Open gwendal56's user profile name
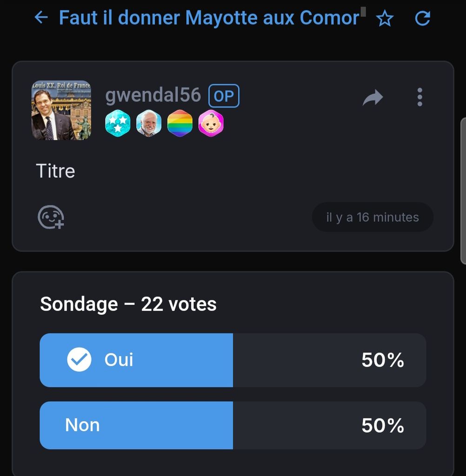This screenshot has height=476, width=466. pyautogui.click(x=153, y=95)
